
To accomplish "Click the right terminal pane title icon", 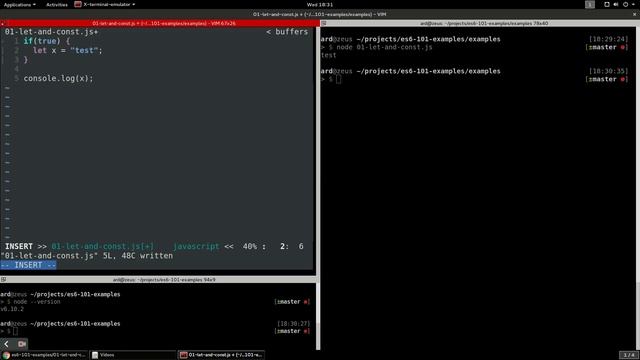I will point(324,24).
